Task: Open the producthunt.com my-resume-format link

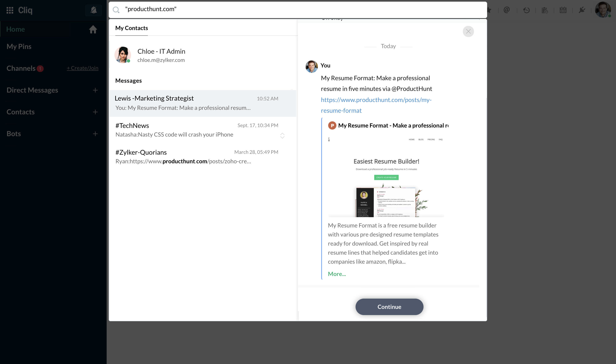Action: [376, 105]
